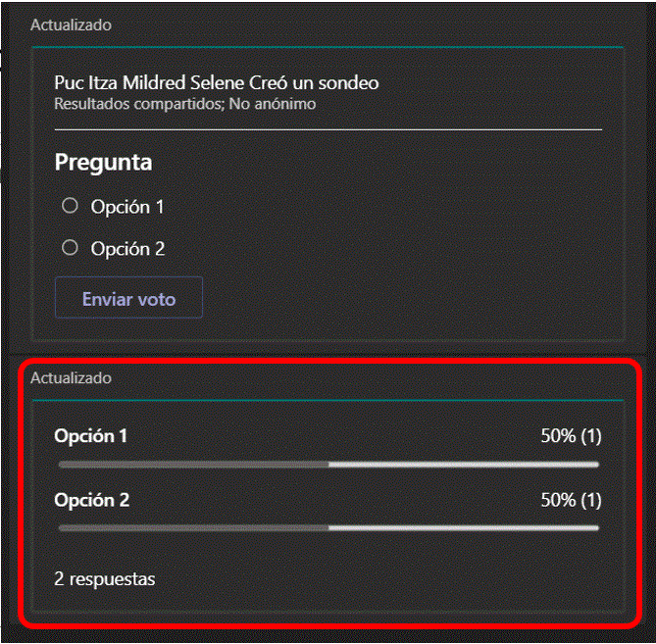Click the Actualizado label above the poll form

click(x=71, y=25)
